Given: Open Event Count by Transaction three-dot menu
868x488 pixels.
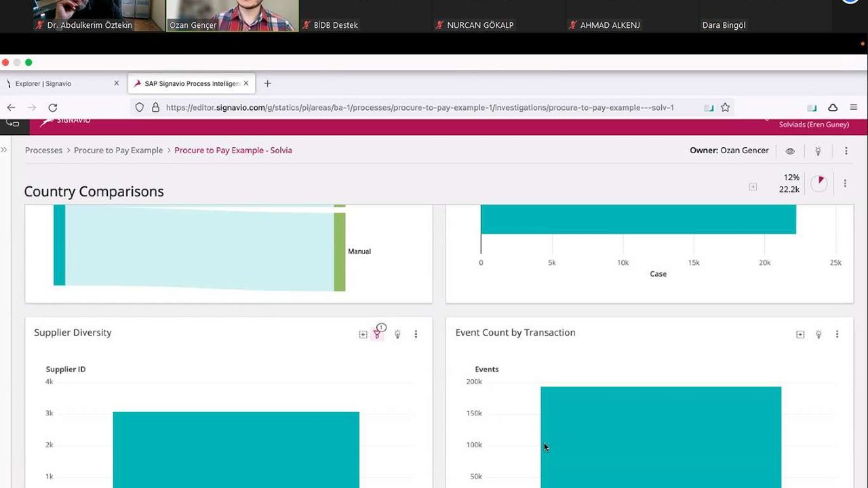Looking at the screenshot, I should (x=837, y=334).
